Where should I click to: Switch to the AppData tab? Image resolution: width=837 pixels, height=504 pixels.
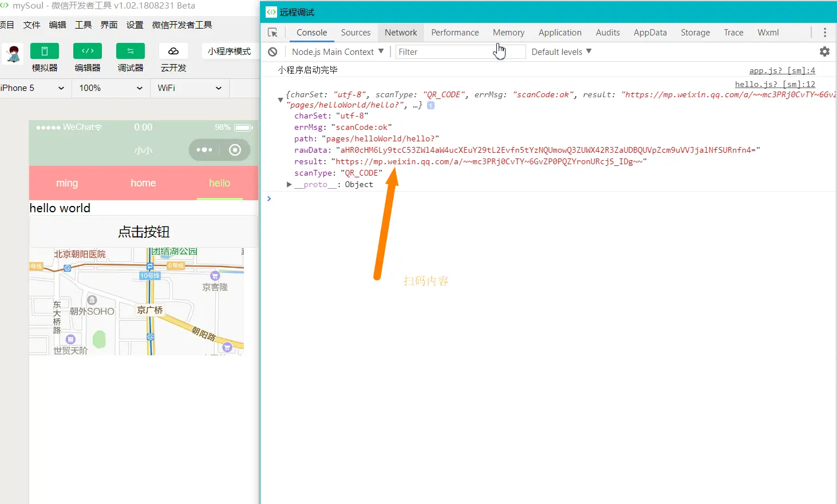pyautogui.click(x=650, y=33)
